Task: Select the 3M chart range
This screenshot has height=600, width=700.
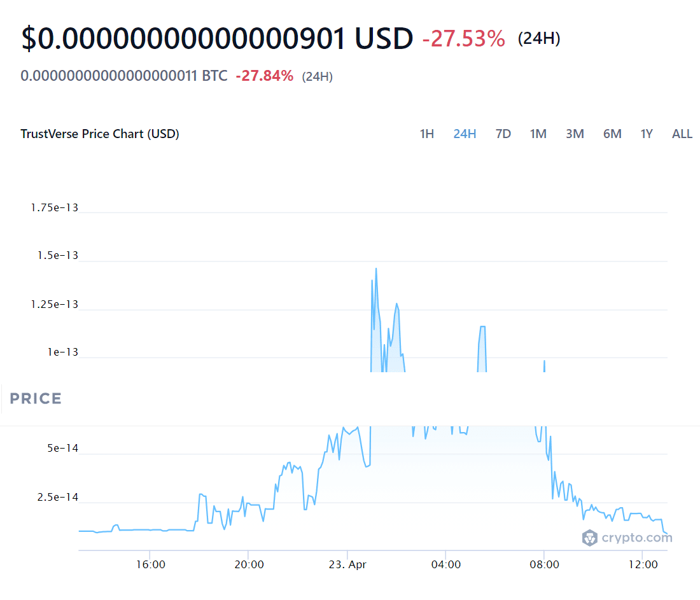Action: 575,134
